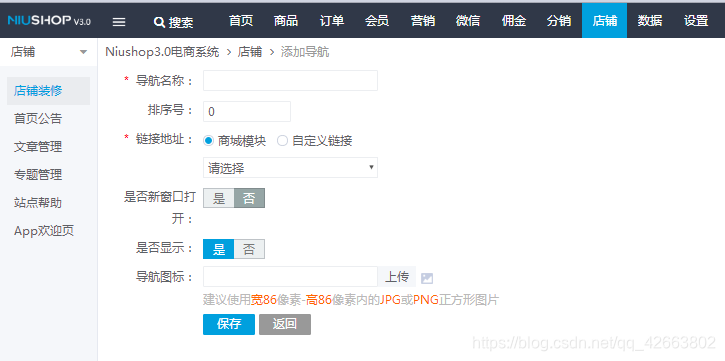Image resolution: width=725 pixels, height=361 pixels.
Task: Set 是否新窗口打开 to 是
Action: click(x=219, y=198)
